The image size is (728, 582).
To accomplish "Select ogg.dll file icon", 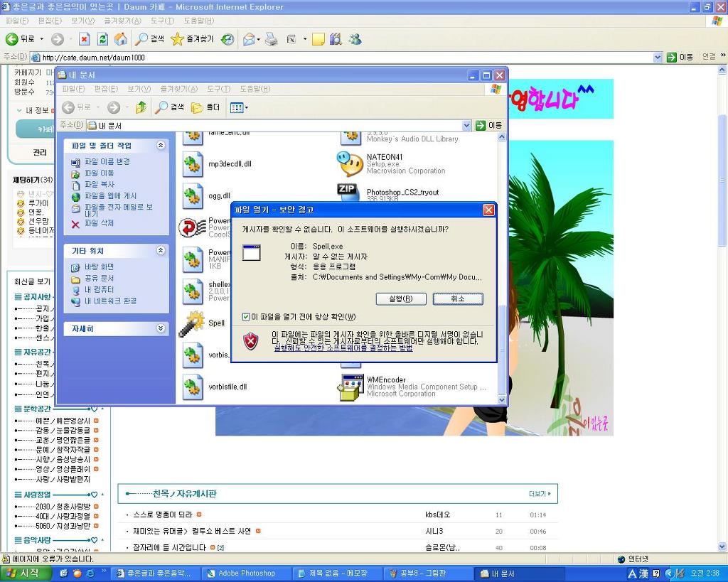I will (x=192, y=197).
